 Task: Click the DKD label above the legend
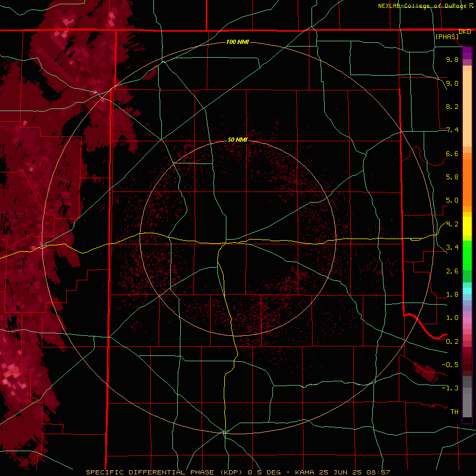point(465,32)
